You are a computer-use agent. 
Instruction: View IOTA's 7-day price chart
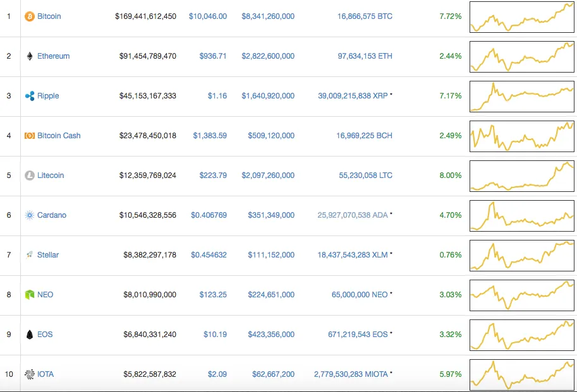coord(522,375)
